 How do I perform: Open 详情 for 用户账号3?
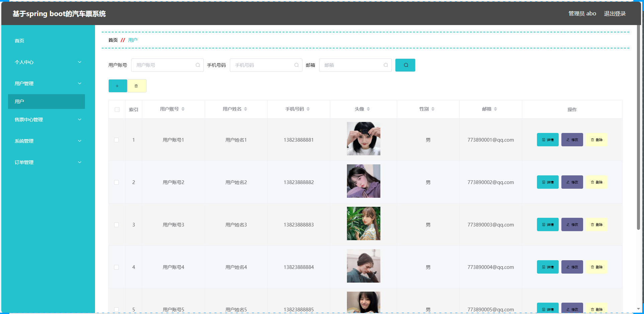coord(548,224)
